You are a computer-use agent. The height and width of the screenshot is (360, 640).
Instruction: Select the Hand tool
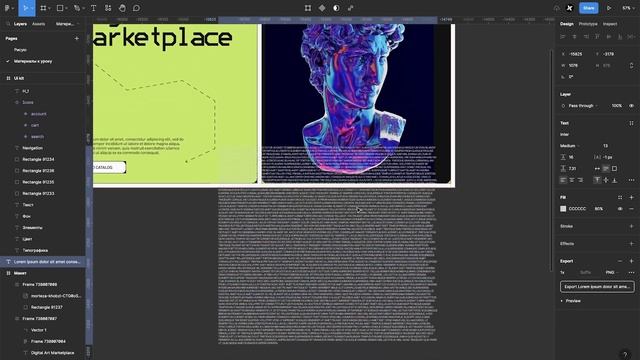click(122, 8)
